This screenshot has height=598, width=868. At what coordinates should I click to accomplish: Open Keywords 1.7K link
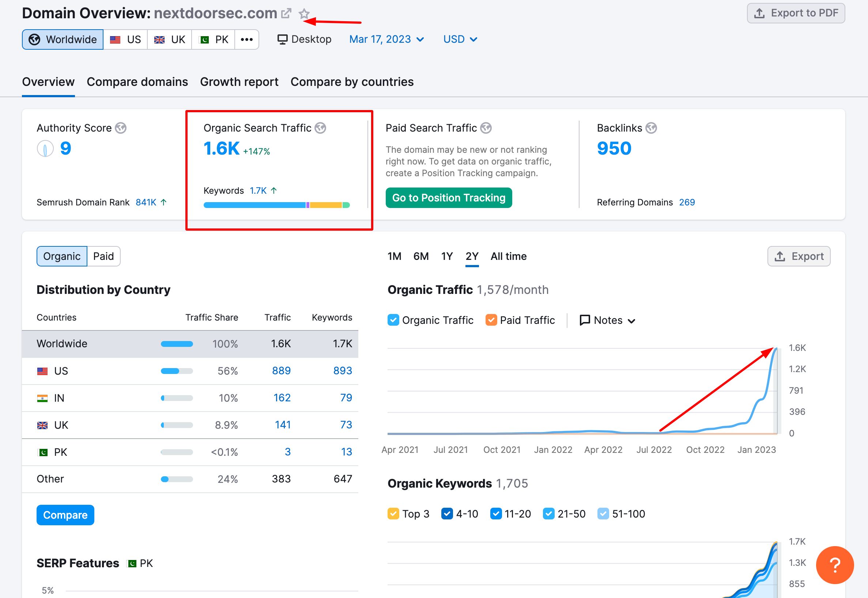[258, 191]
